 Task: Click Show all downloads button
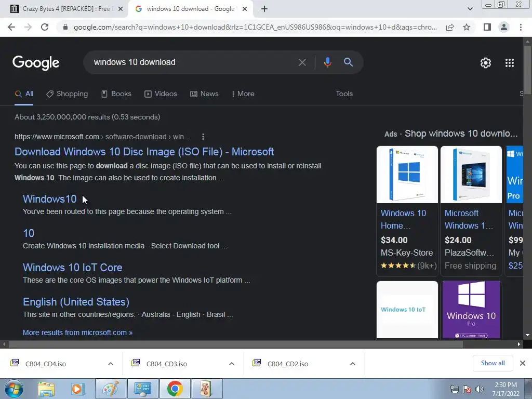click(x=493, y=363)
